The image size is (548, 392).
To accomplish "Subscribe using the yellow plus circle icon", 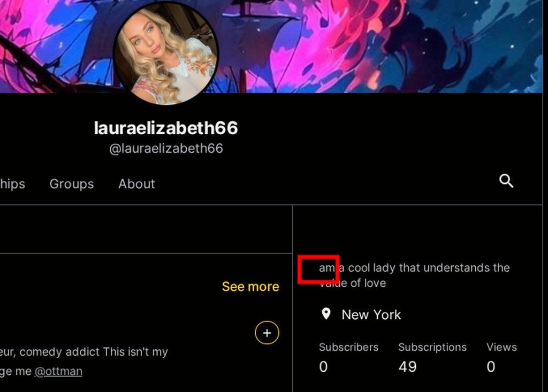I will [267, 333].
